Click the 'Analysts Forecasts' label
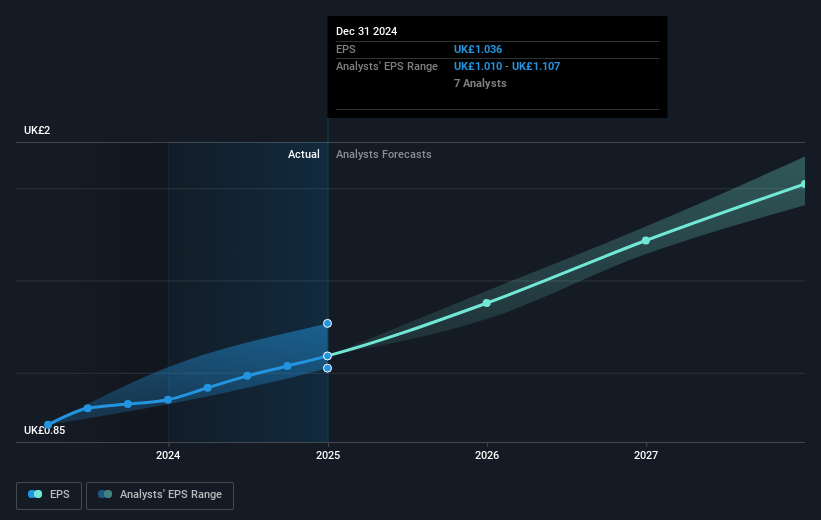Screen dimensions: 821x520 click(x=384, y=154)
